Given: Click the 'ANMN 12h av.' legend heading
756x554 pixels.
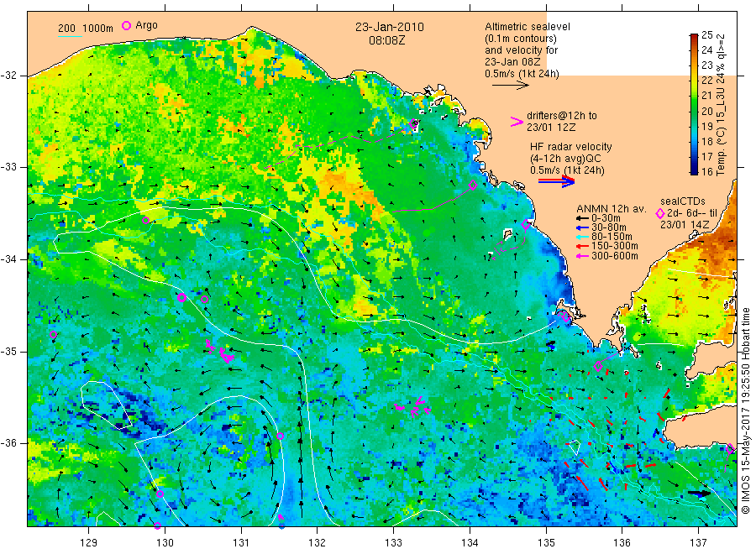Looking at the screenshot, I should (x=611, y=209).
